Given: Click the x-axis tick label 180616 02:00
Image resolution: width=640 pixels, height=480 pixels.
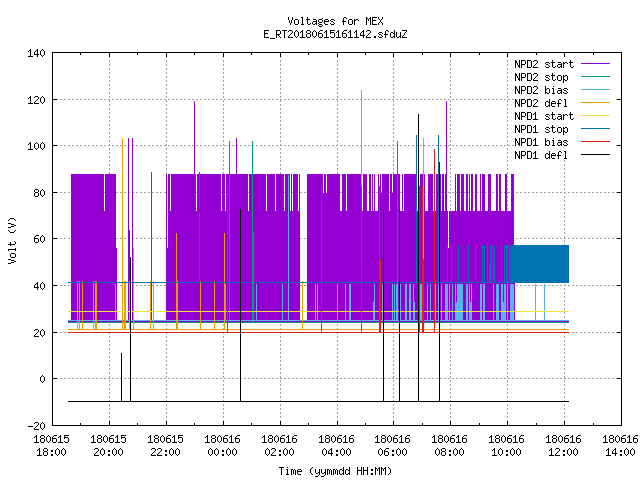Looking at the screenshot, I should 279,446.
